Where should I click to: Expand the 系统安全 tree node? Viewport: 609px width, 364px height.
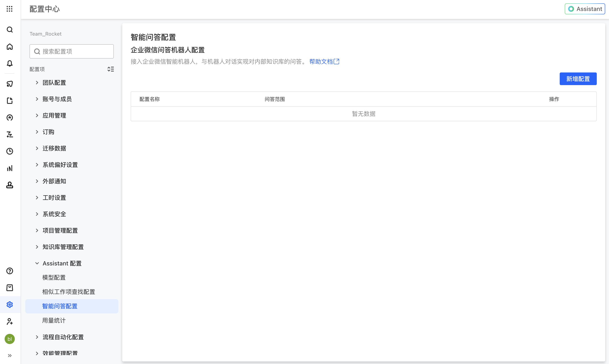[x=37, y=214]
